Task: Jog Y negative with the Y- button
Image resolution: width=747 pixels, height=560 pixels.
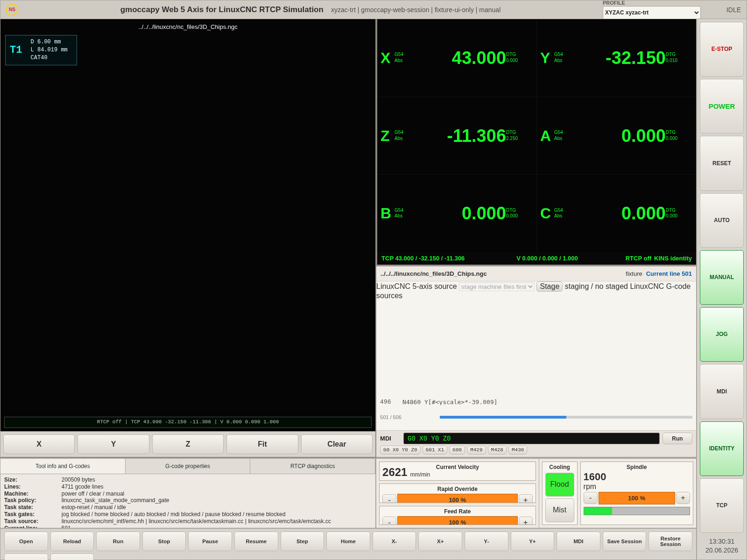Action: (x=486, y=541)
